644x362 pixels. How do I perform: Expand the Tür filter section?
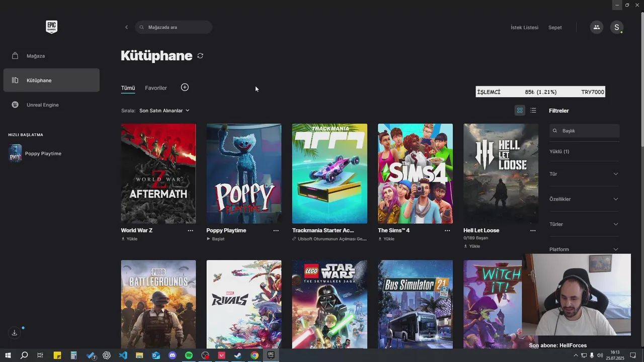click(x=584, y=174)
